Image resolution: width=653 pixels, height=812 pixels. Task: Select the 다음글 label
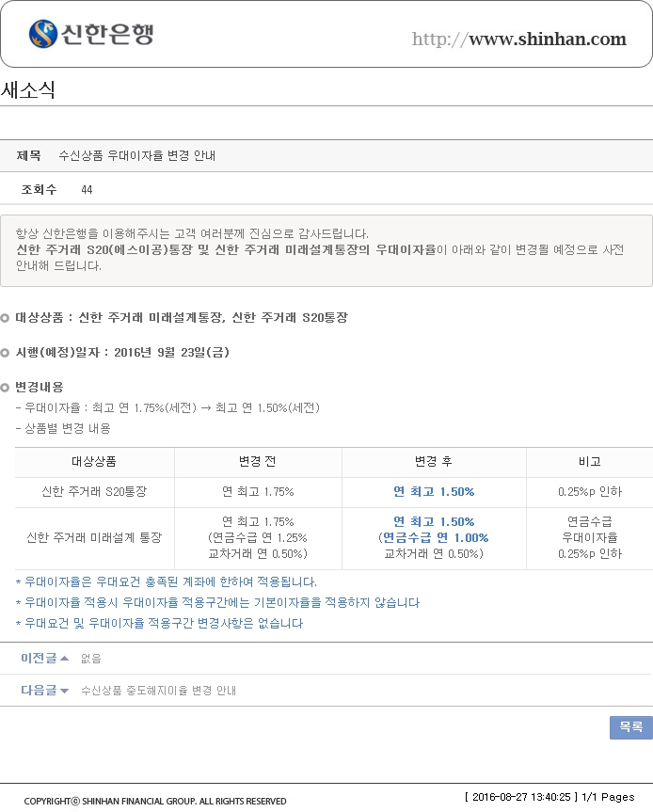[39, 691]
